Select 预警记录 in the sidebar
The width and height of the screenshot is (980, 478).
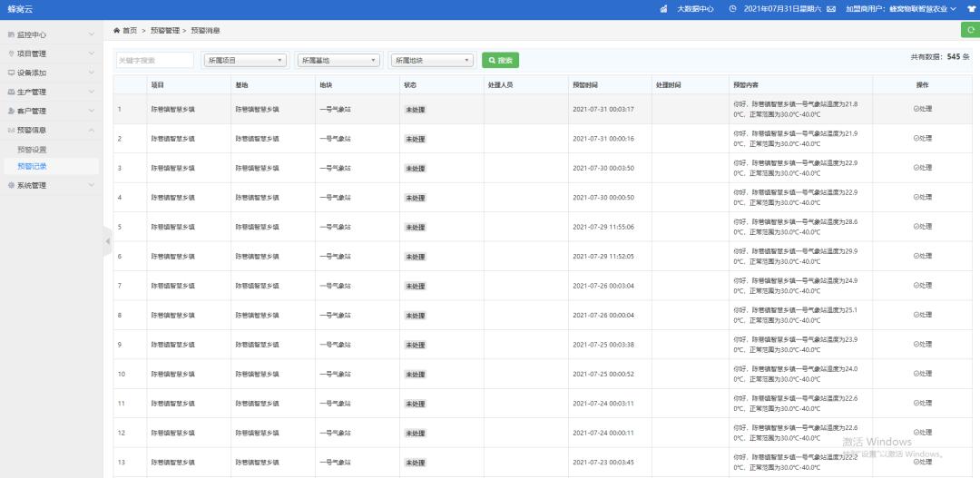point(32,166)
